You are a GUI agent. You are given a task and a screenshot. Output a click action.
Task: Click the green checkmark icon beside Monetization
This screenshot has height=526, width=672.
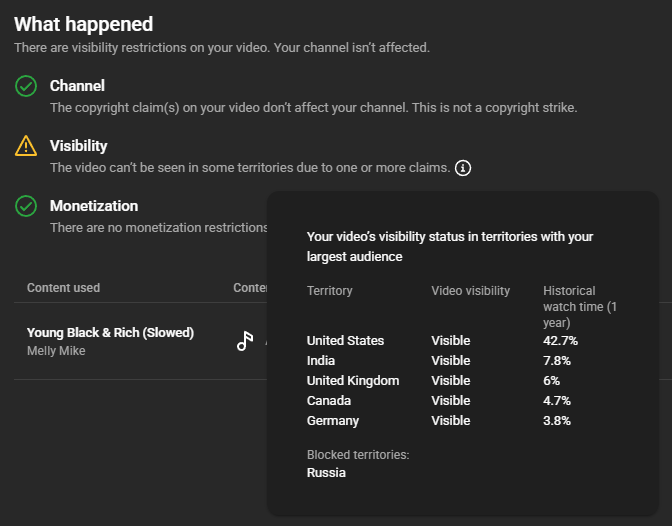[26, 206]
